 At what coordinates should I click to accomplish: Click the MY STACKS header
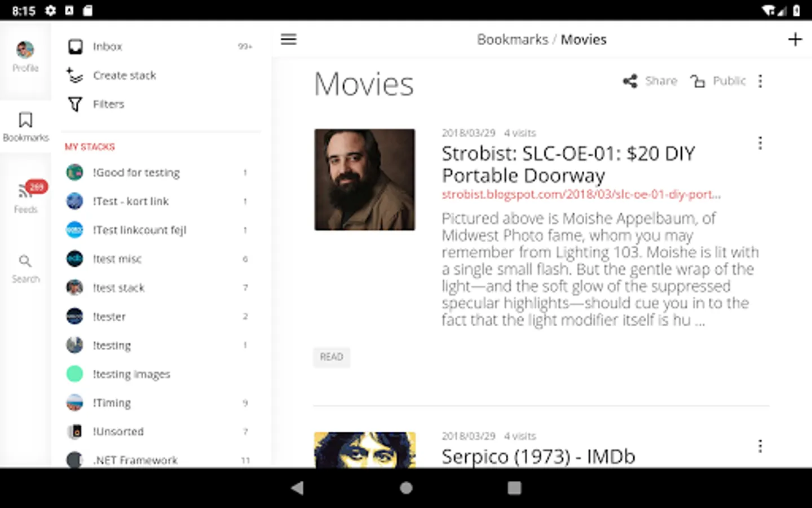(x=90, y=147)
